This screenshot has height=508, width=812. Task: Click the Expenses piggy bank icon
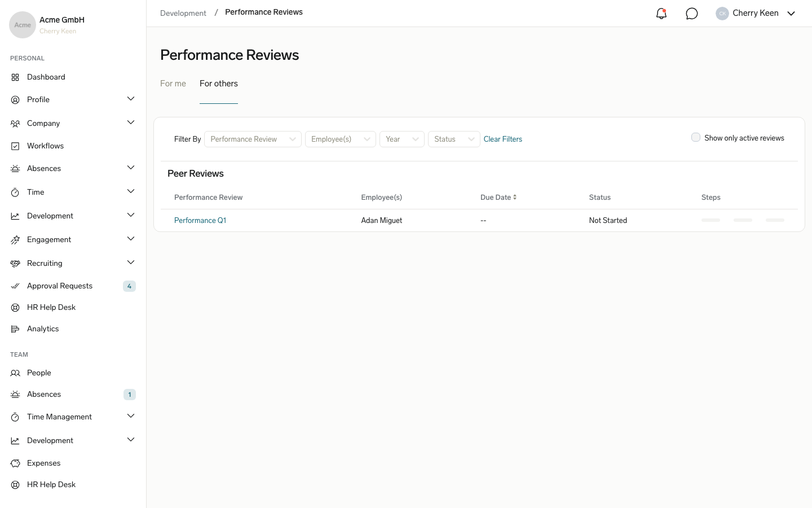point(15,463)
